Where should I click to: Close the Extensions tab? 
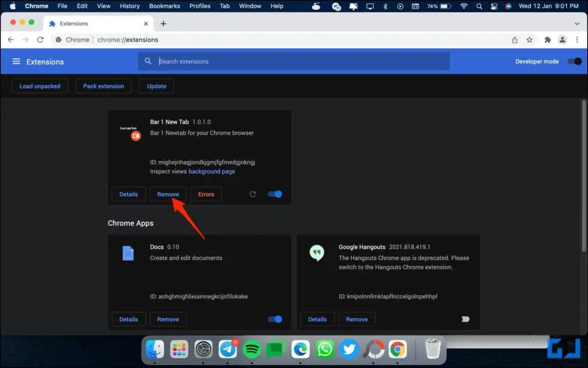(x=146, y=24)
